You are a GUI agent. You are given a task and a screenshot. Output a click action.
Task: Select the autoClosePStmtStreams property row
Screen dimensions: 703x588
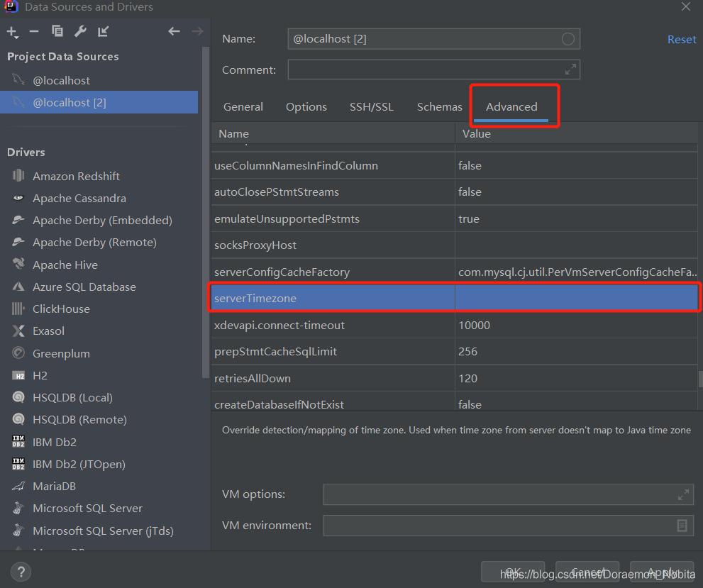pyautogui.click(x=454, y=192)
